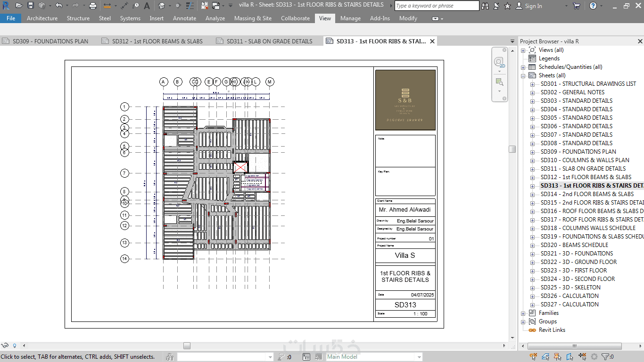This screenshot has width=644, height=362.
Task: Click the Help question mark icon
Action: click(593, 6)
